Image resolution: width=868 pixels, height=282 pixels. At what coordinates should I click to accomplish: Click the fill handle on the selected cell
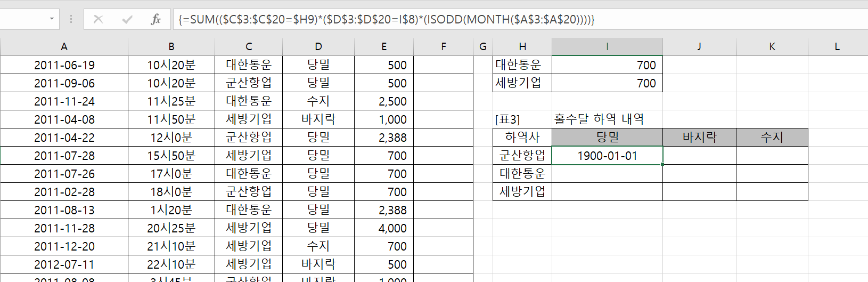pyautogui.click(x=662, y=164)
